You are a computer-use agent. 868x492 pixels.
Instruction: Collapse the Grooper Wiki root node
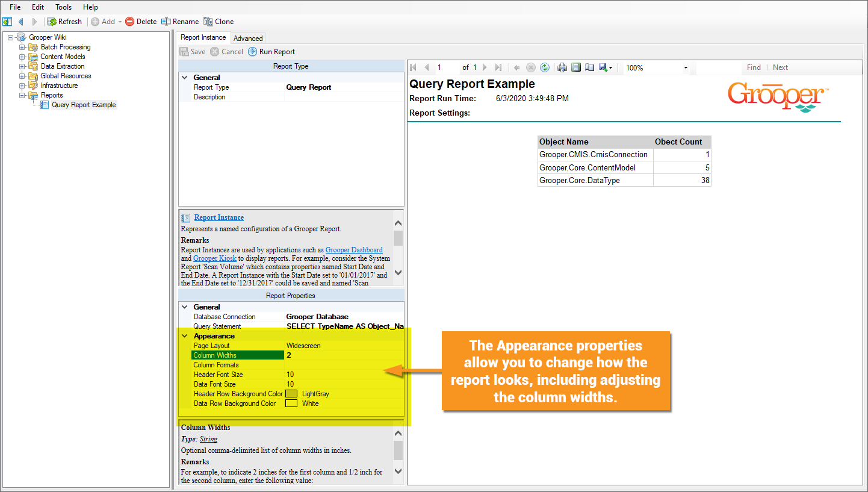(11, 37)
